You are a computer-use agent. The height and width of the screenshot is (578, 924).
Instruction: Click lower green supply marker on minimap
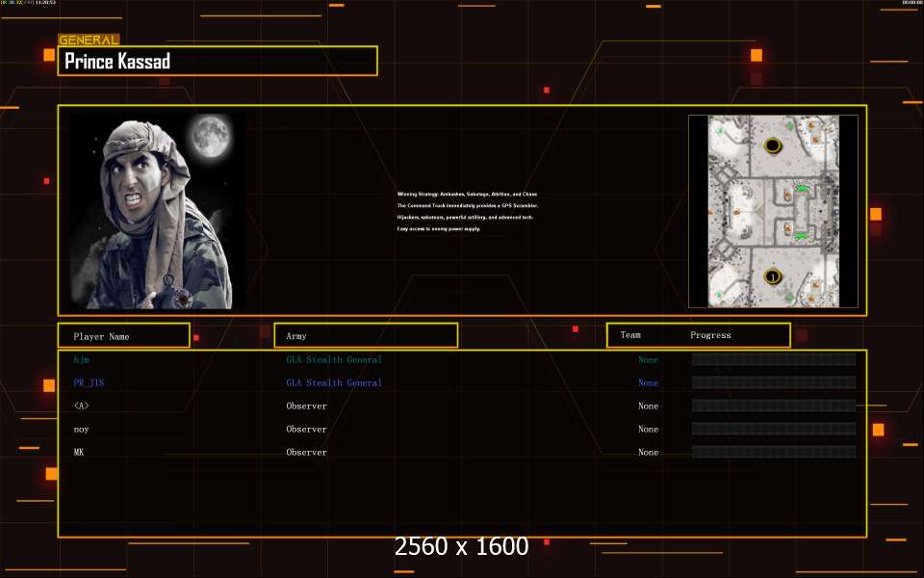pyautogui.click(x=801, y=235)
